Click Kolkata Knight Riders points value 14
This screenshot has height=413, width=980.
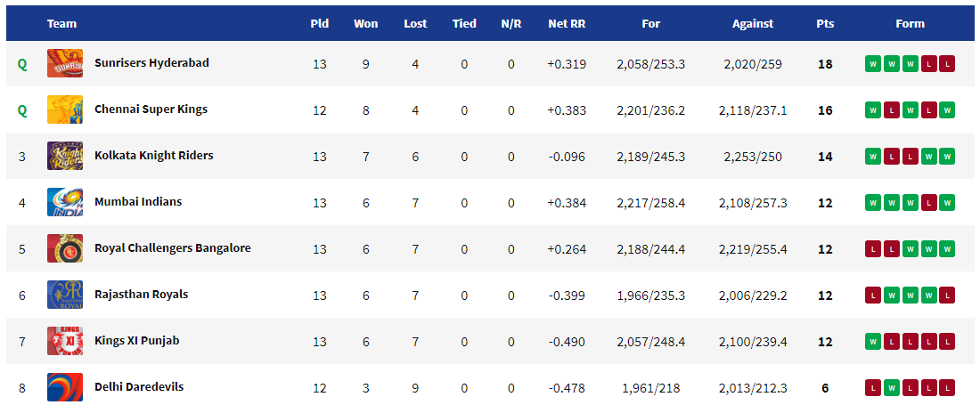click(825, 156)
